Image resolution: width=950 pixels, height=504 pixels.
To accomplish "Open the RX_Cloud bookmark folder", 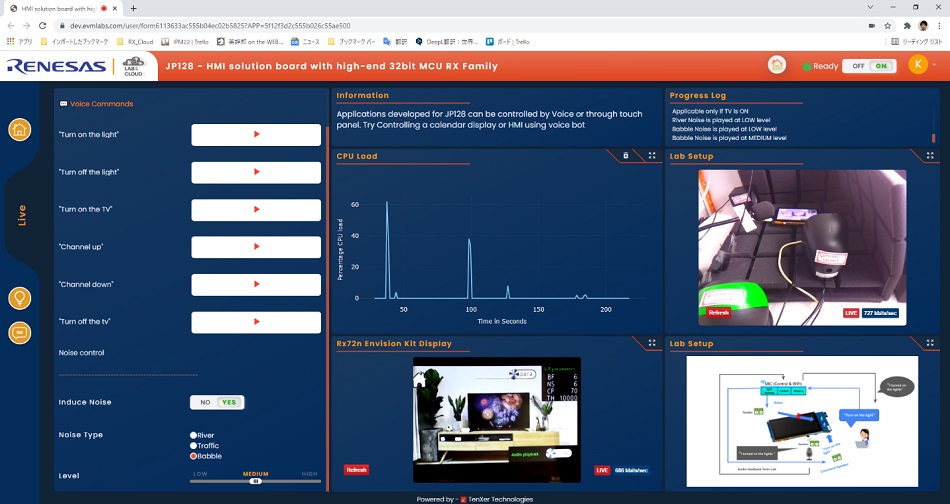I will click(x=135, y=42).
